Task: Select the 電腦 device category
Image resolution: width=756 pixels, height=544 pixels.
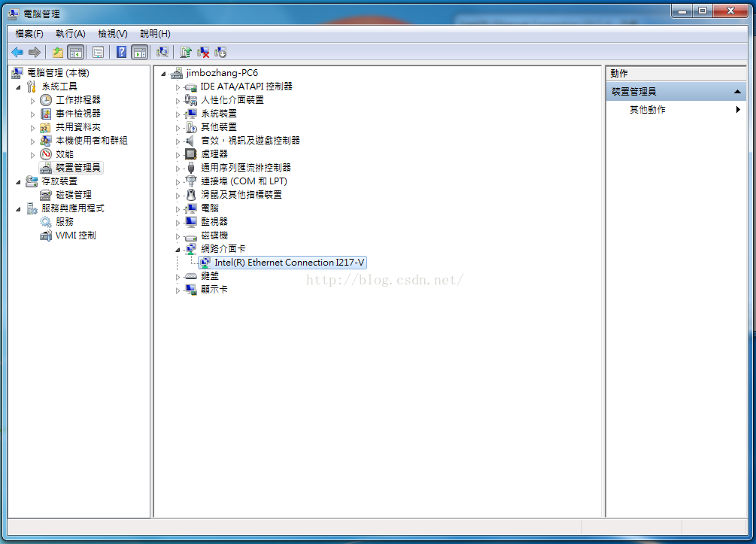Action: 210,208
